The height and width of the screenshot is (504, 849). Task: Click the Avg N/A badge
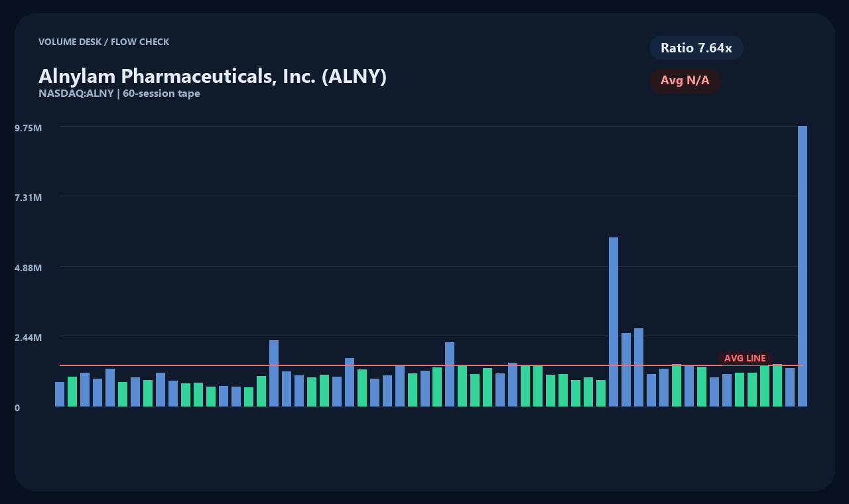click(x=685, y=81)
